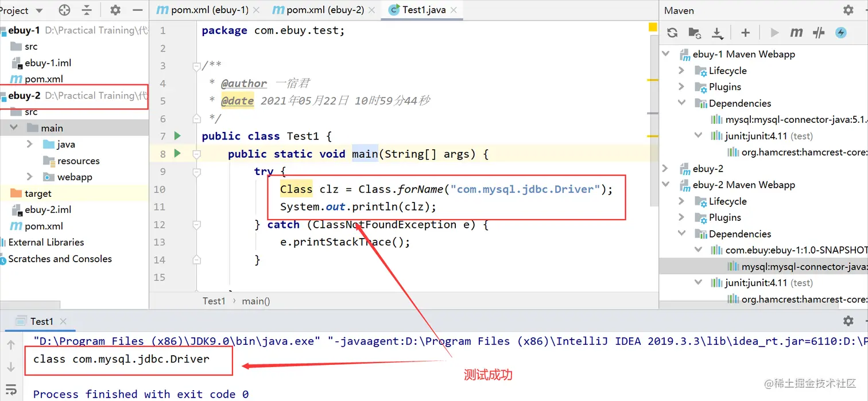The width and height of the screenshot is (868, 401).
Task: Select the highlighted mysql-connector-java dependency under ebuy-2
Action: point(764,267)
